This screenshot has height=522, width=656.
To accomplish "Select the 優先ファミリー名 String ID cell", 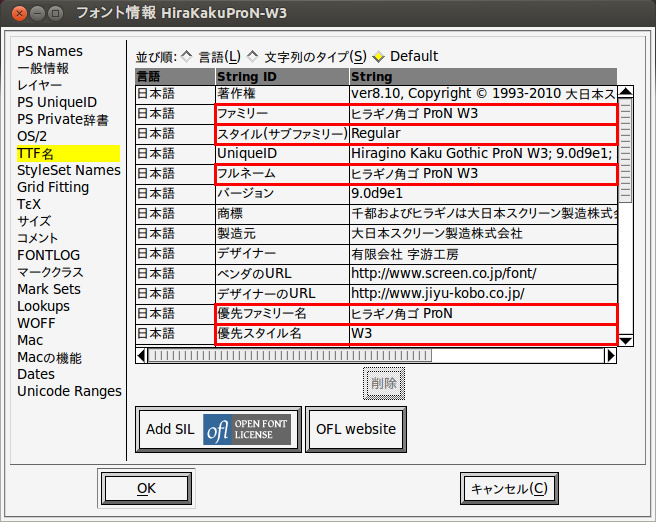I will (x=282, y=314).
